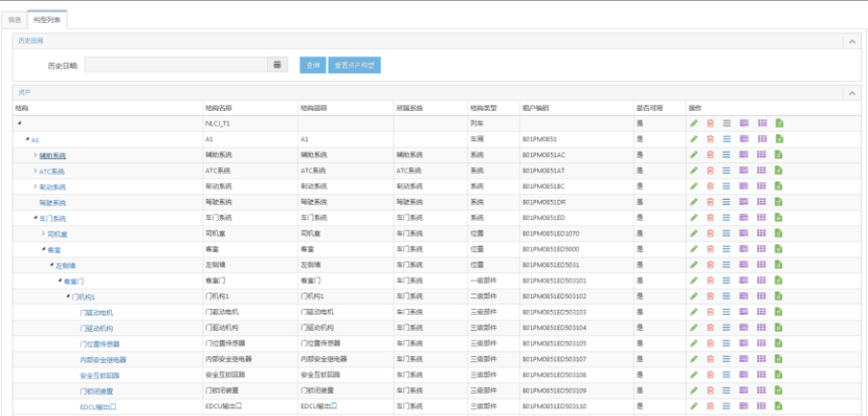Click the B01PM0851AC code cell
This screenshot has height=416, width=868.
pyautogui.click(x=544, y=154)
